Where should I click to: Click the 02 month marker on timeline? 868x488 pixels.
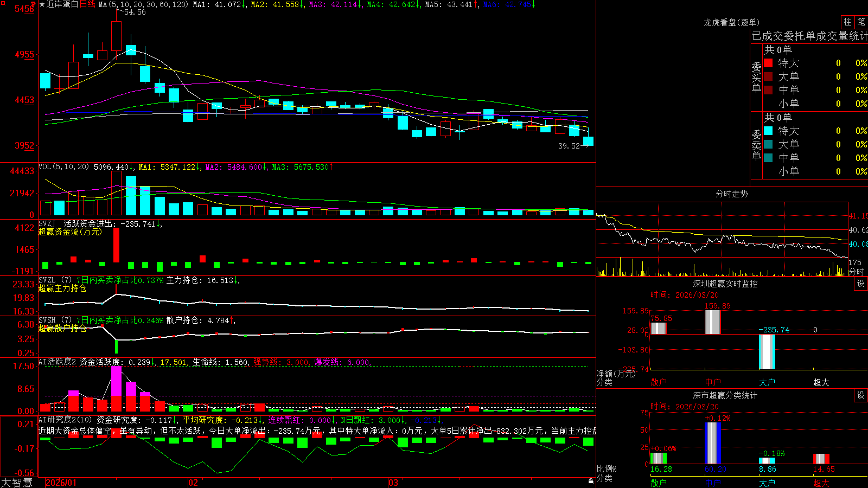(x=193, y=483)
